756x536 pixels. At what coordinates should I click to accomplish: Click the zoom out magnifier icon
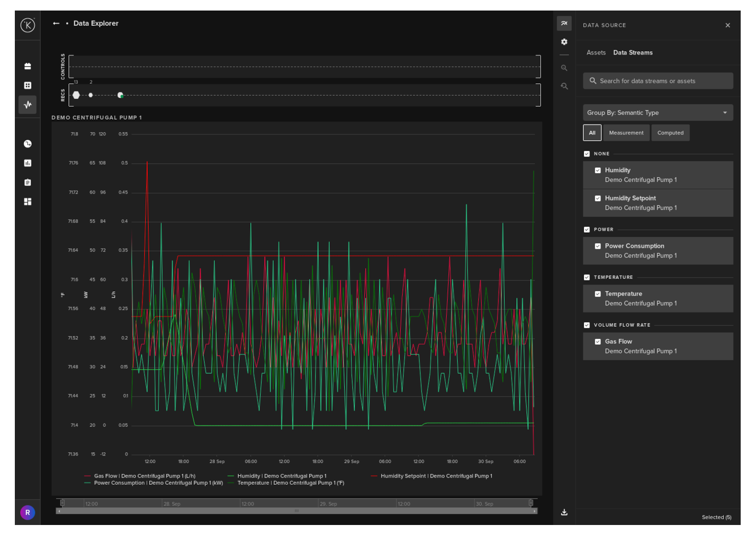564,86
